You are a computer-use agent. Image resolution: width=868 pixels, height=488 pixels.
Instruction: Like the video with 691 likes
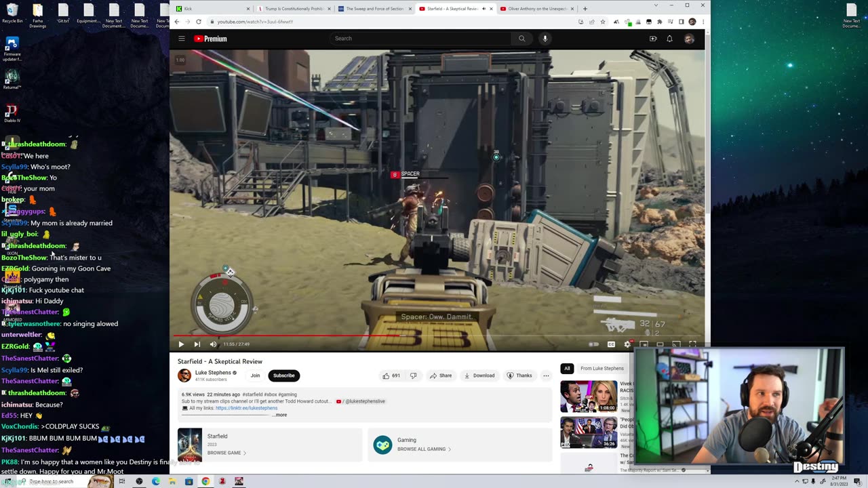click(x=391, y=375)
